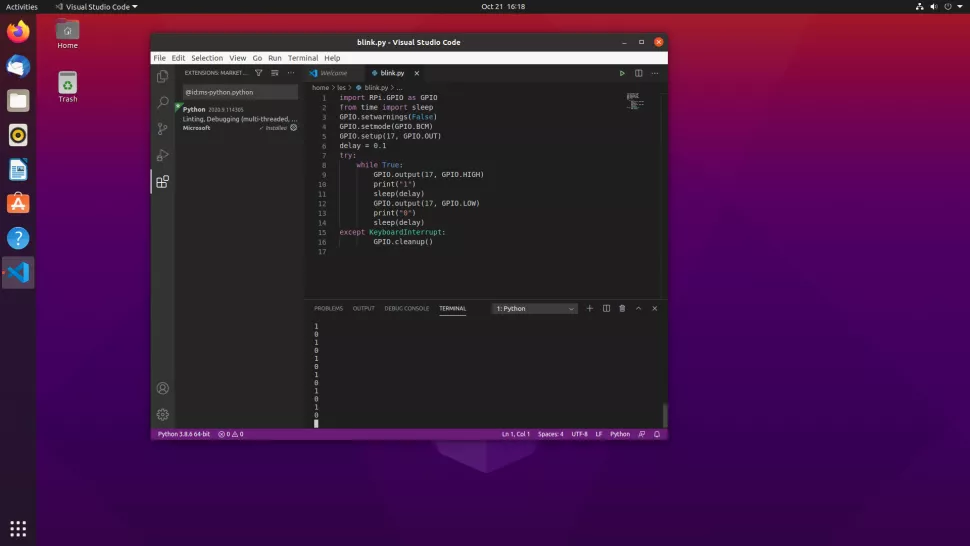The height and width of the screenshot is (546, 970).
Task: Click the extensions search input field
Action: point(238,92)
